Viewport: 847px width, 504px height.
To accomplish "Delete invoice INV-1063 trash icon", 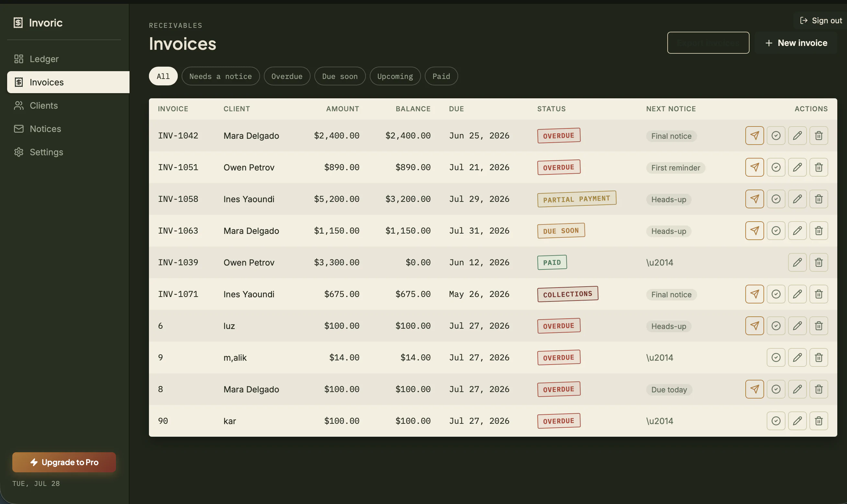I will (x=819, y=231).
